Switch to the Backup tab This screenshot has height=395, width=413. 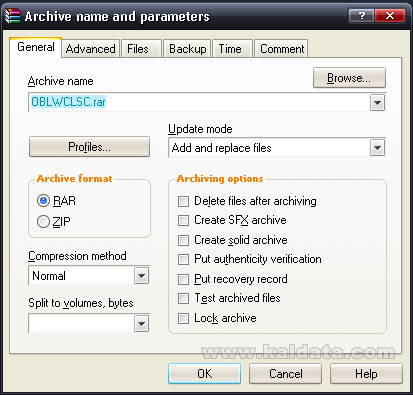point(188,49)
